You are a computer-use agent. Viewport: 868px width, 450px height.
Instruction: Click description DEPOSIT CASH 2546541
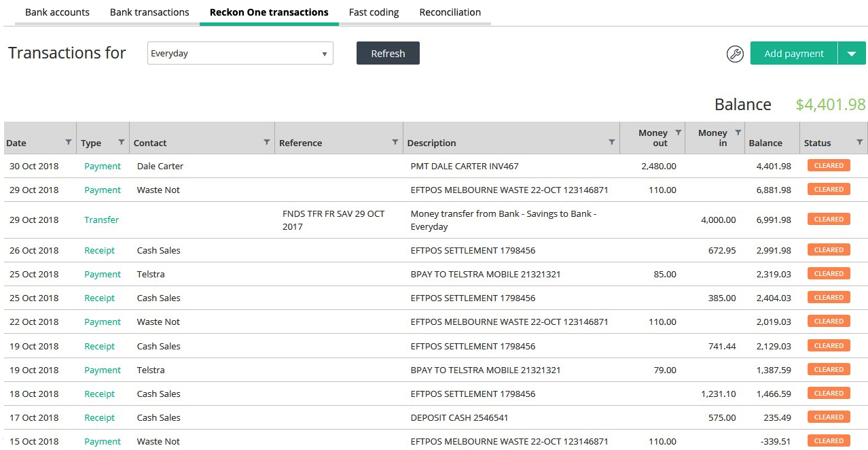459,417
